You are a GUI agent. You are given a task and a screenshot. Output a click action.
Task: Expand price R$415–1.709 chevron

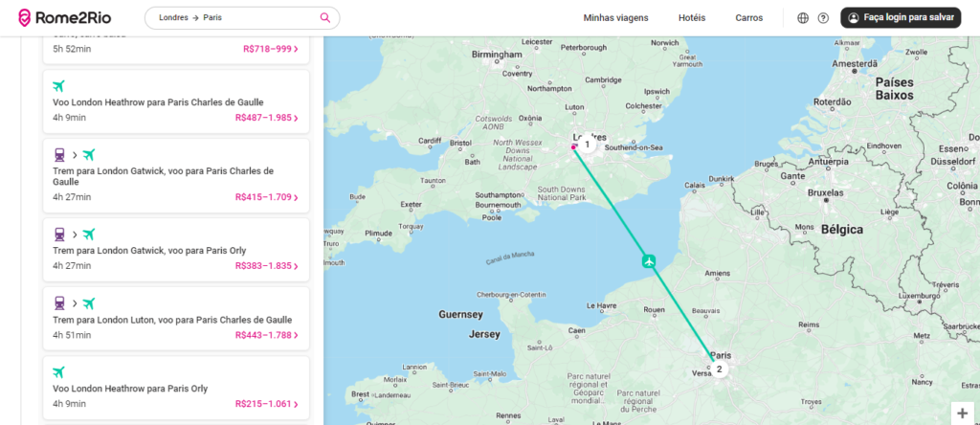click(296, 197)
